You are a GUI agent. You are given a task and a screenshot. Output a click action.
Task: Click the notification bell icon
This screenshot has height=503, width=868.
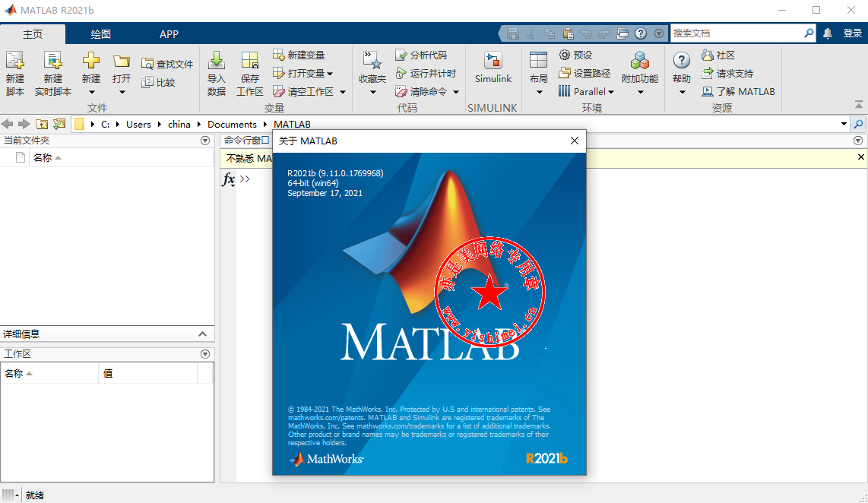[x=828, y=33]
